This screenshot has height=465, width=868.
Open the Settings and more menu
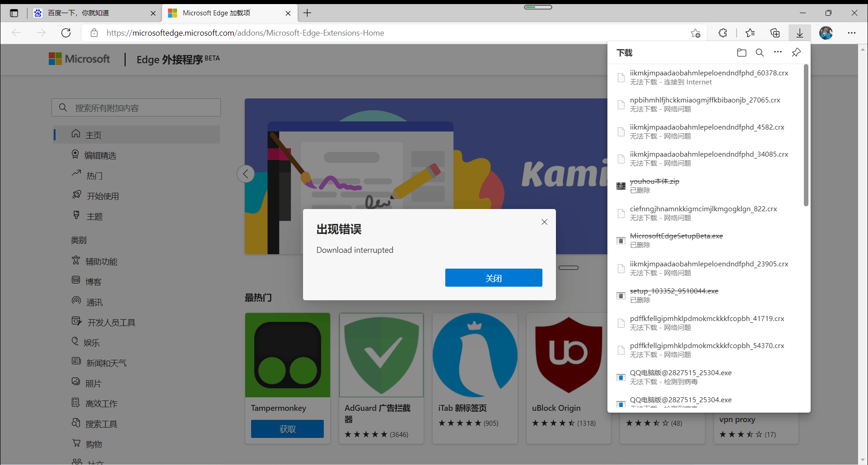click(852, 33)
